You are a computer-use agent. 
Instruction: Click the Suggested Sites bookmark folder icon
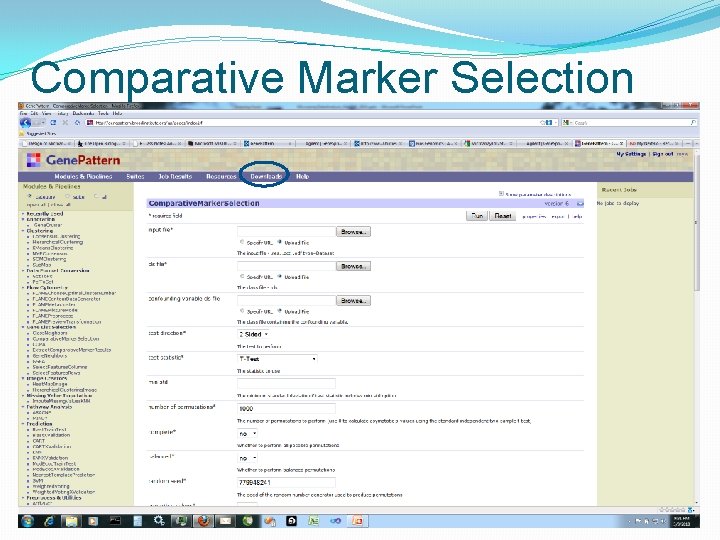pos(22,134)
